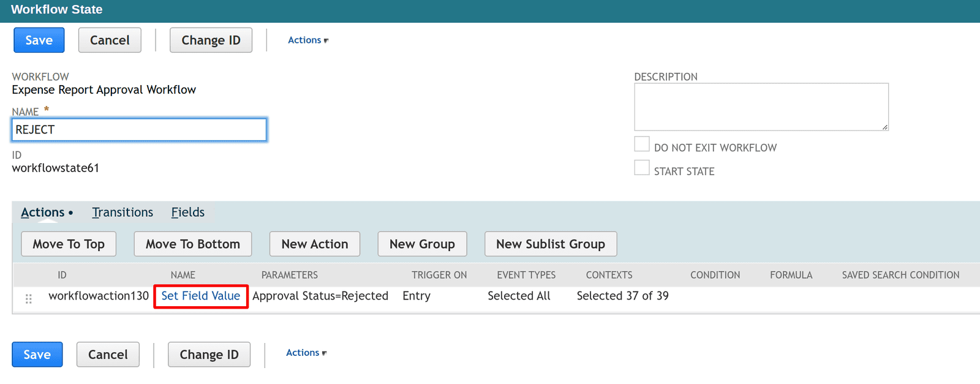
Task: Grab the drag handle of workflowaction130 row
Action: click(29, 299)
